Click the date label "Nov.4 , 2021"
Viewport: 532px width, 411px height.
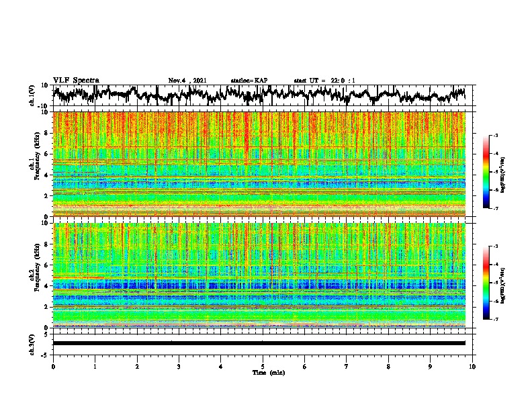[187, 81]
